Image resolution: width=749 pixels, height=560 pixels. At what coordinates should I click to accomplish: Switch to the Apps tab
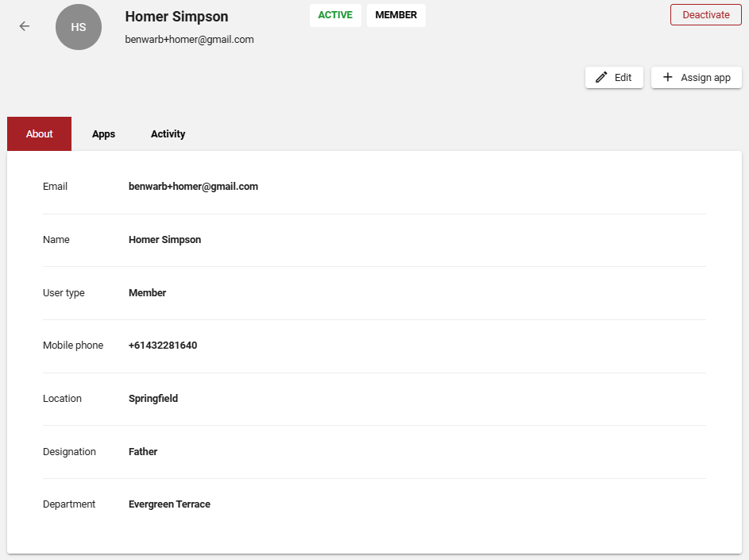pyautogui.click(x=104, y=133)
